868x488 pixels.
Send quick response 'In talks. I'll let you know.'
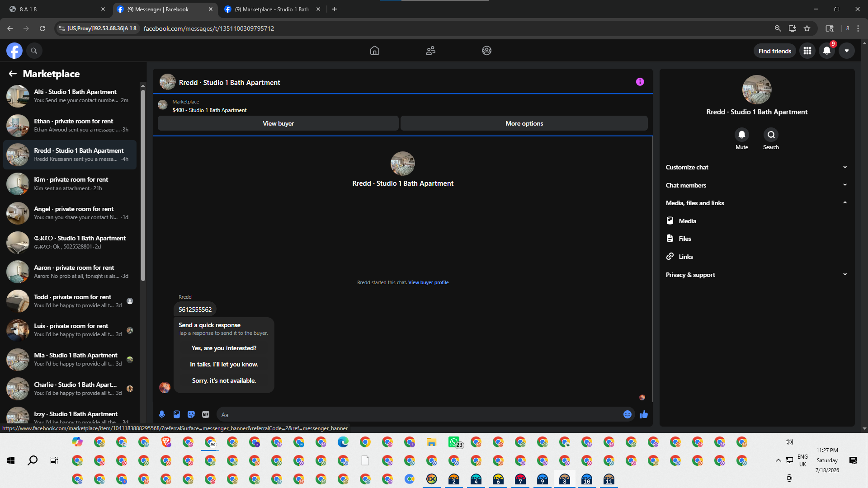[x=224, y=364]
